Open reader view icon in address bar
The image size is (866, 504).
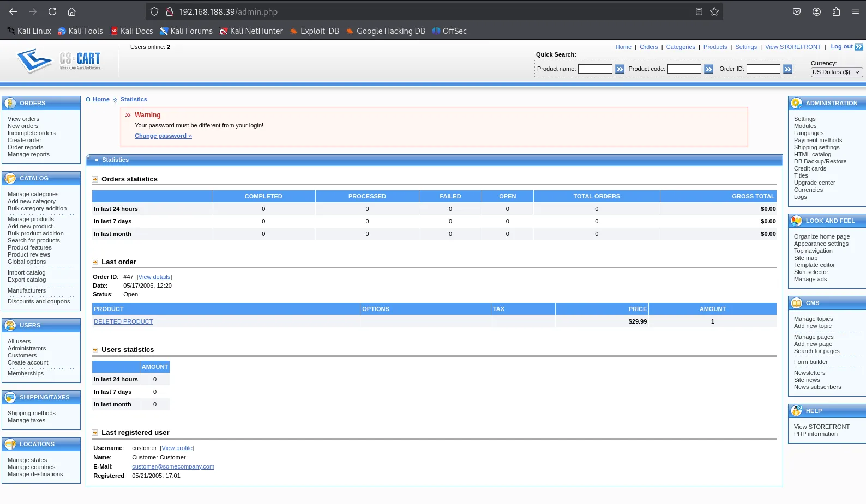click(699, 11)
